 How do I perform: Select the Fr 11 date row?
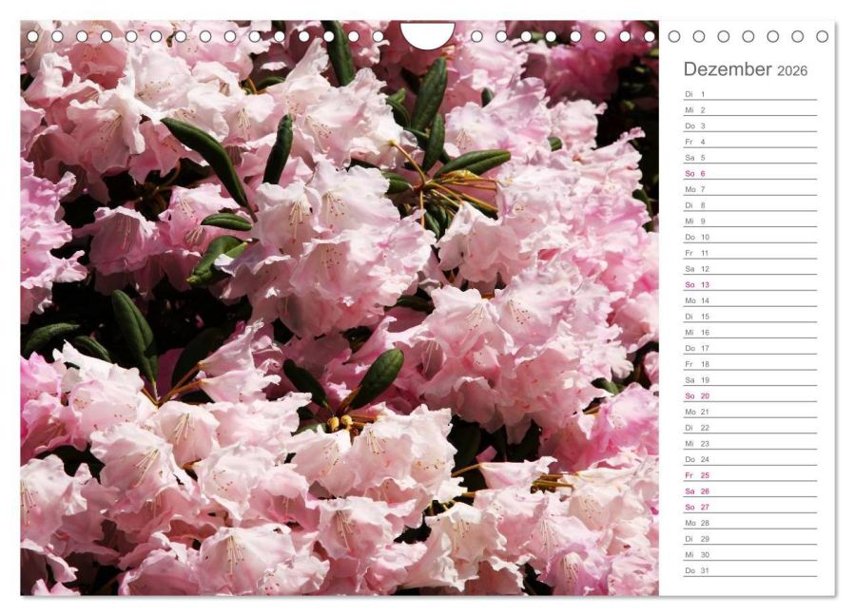click(x=749, y=253)
